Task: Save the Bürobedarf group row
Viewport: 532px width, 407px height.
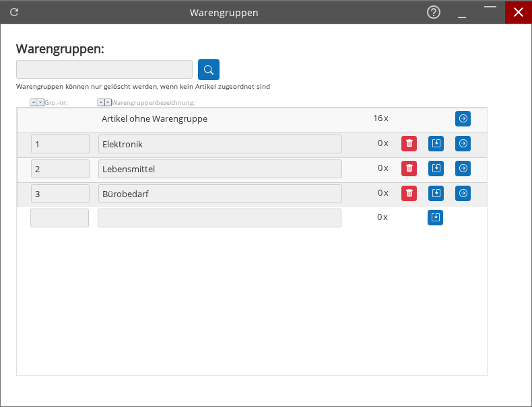Action: [x=436, y=193]
